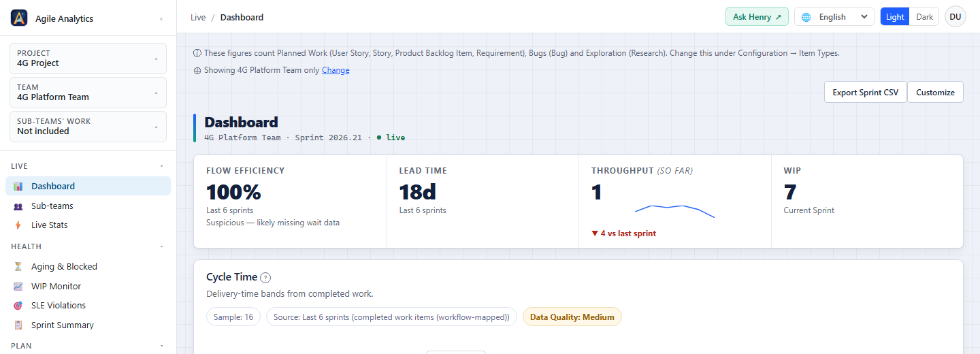Open Sprint Summary page
The height and width of the screenshot is (354, 980).
(x=88, y=325)
